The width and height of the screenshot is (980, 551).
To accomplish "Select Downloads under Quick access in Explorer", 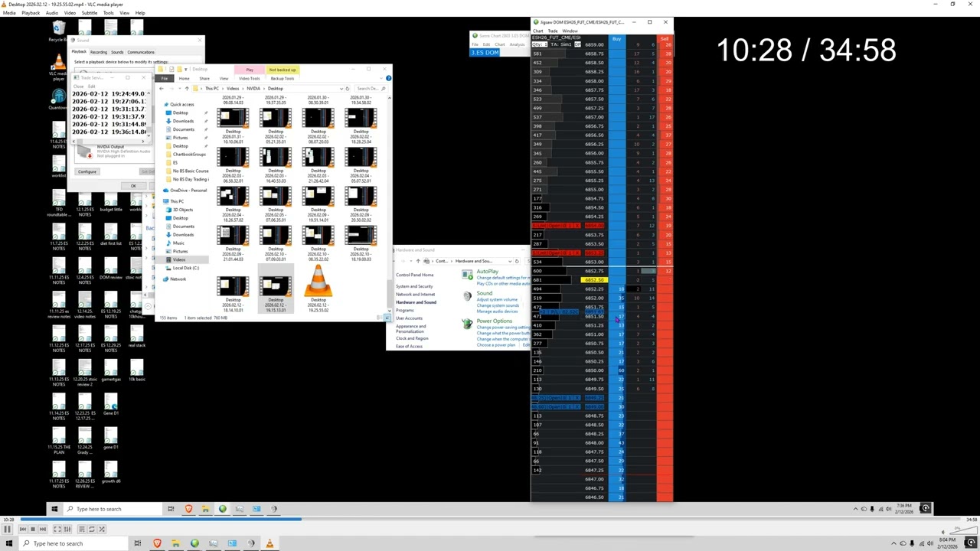I will click(x=183, y=121).
